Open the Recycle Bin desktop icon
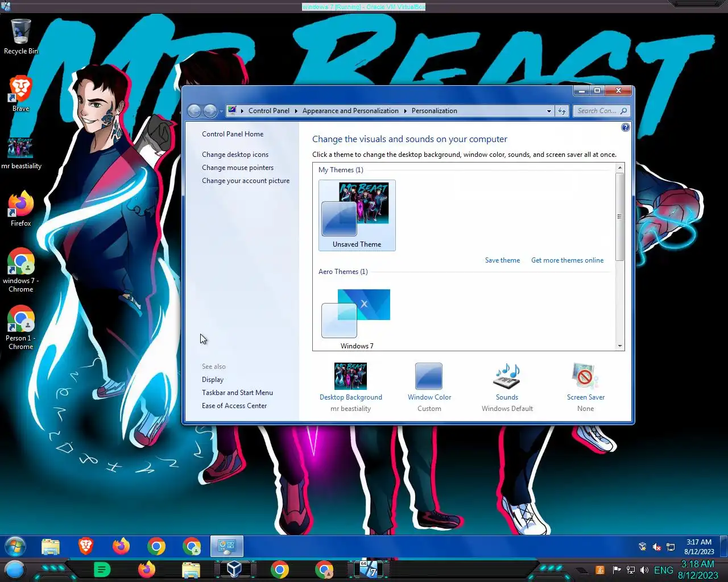Screen dimensions: 728x582 click(x=21, y=37)
